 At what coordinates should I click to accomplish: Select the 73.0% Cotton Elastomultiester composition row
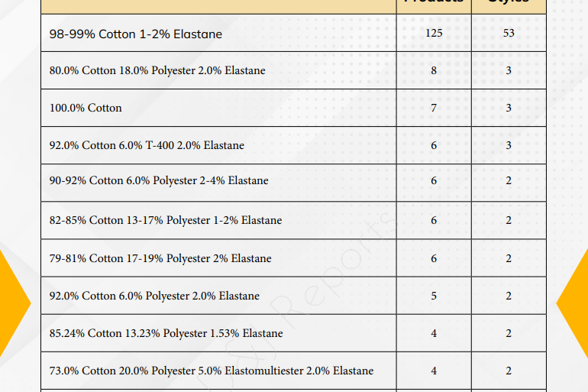coord(293,371)
